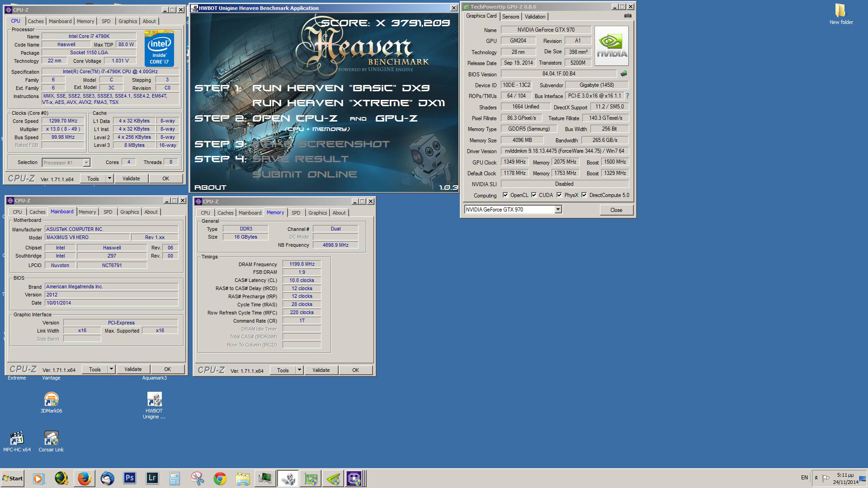Open About tab in Memory CPU-Z window
Screen dimensions: 868x488
click(x=339, y=213)
